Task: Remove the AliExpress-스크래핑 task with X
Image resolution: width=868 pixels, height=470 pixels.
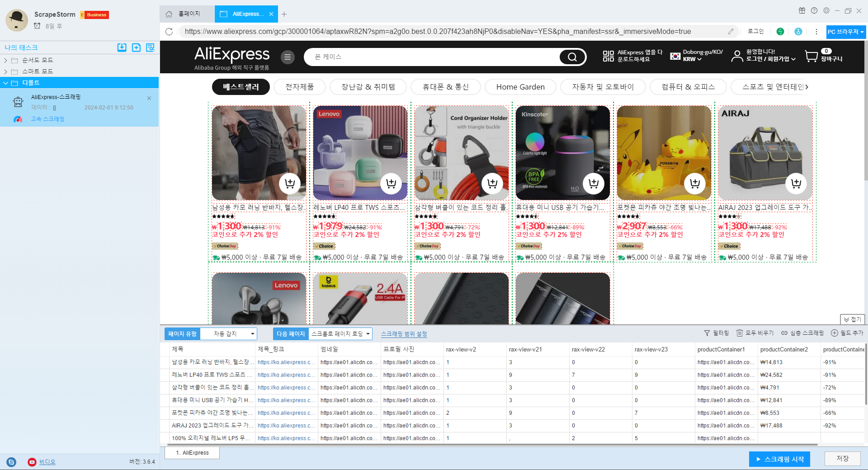Action: [x=149, y=98]
